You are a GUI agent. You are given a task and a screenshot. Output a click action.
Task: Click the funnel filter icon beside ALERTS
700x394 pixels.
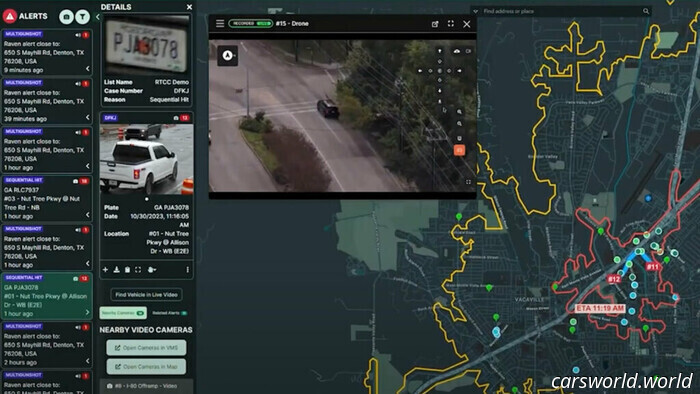click(x=82, y=17)
